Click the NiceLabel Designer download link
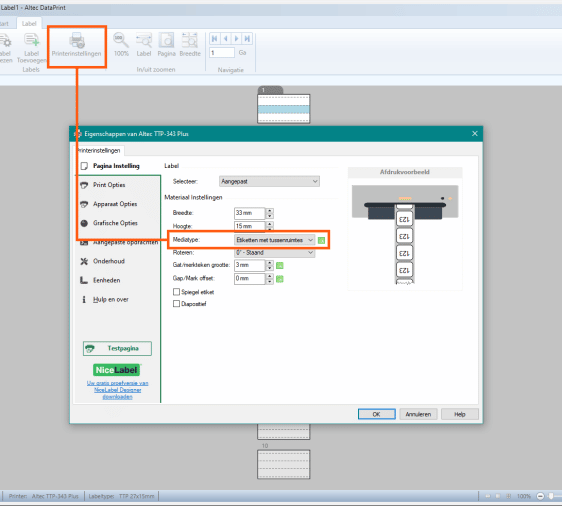Screen dimensions: 562x506 coord(118,390)
